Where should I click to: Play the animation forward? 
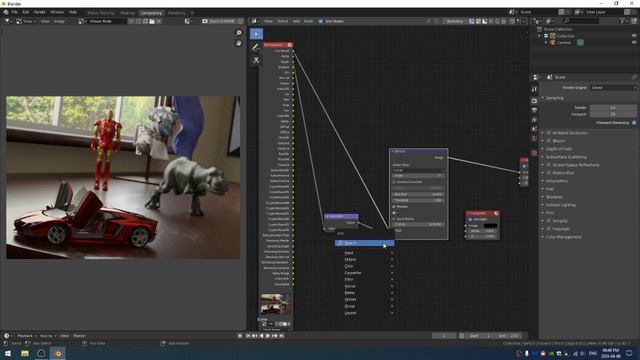[268, 336]
